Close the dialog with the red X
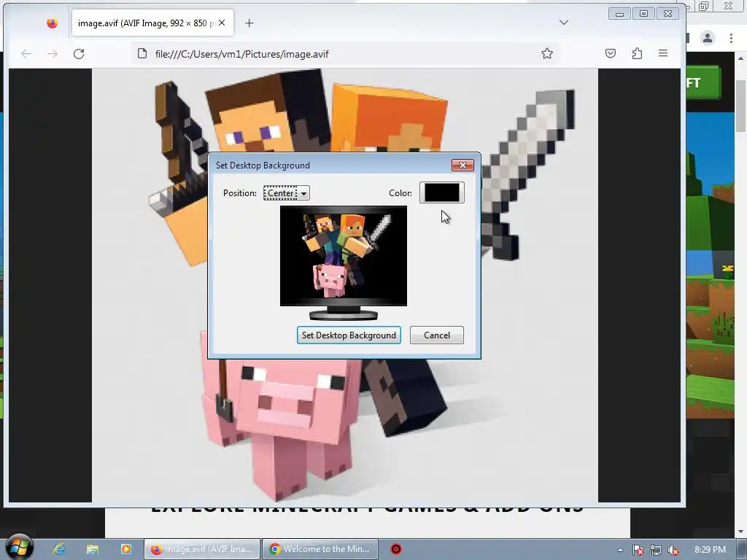 point(462,166)
